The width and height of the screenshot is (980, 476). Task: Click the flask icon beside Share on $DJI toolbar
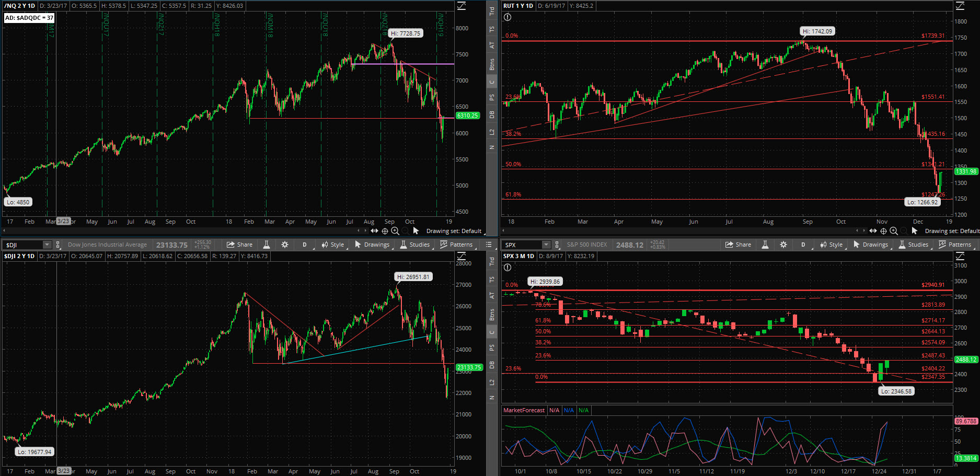(267, 245)
